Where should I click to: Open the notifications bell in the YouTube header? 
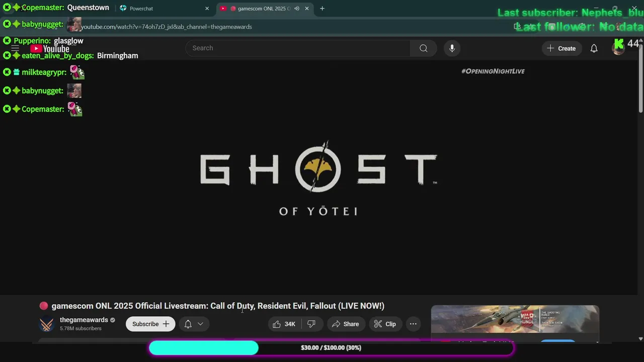[x=594, y=48]
